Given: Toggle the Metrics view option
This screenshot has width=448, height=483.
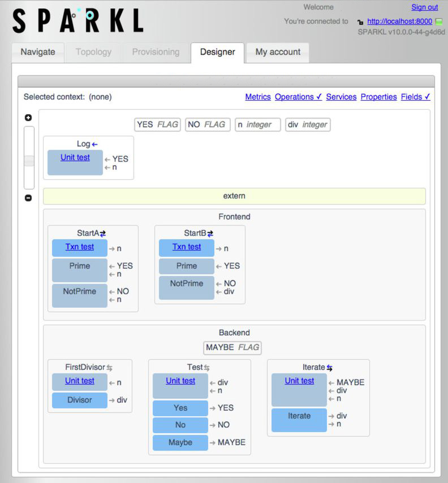Looking at the screenshot, I should tap(258, 97).
